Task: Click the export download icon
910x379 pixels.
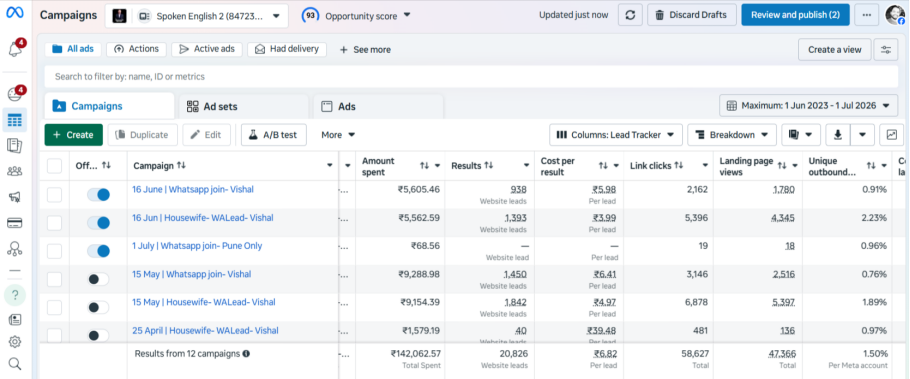Action: click(x=837, y=135)
